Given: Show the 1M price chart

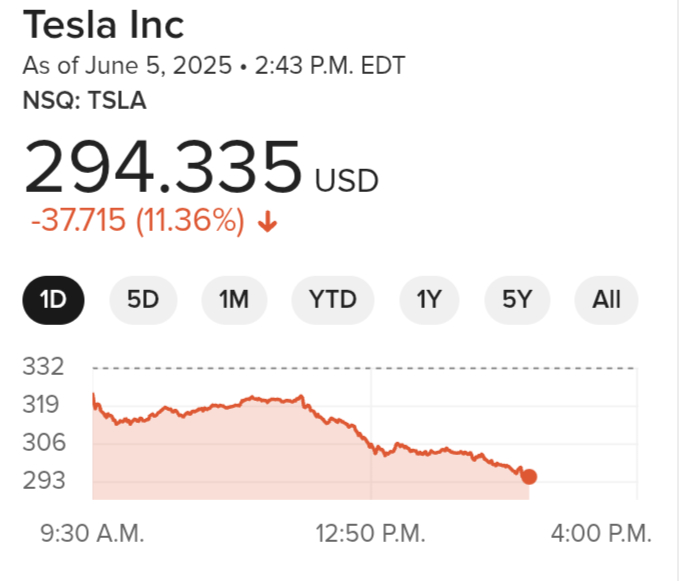Looking at the screenshot, I should click(233, 298).
